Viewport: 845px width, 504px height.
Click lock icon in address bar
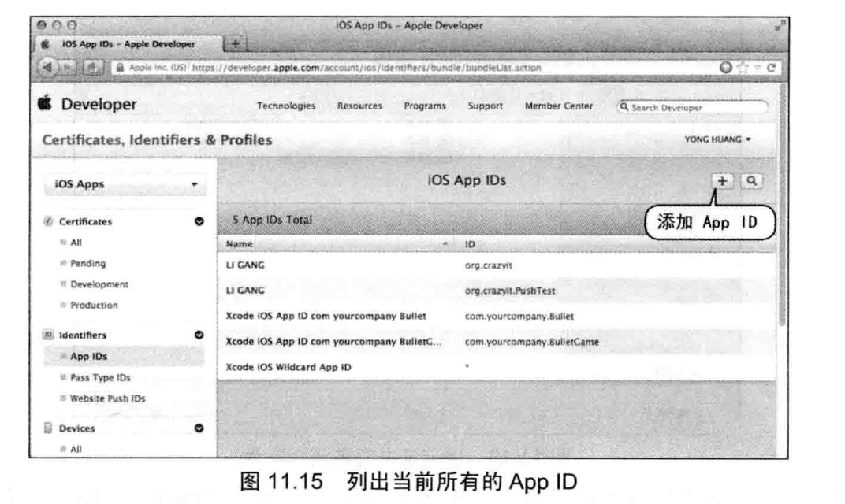pos(120,67)
